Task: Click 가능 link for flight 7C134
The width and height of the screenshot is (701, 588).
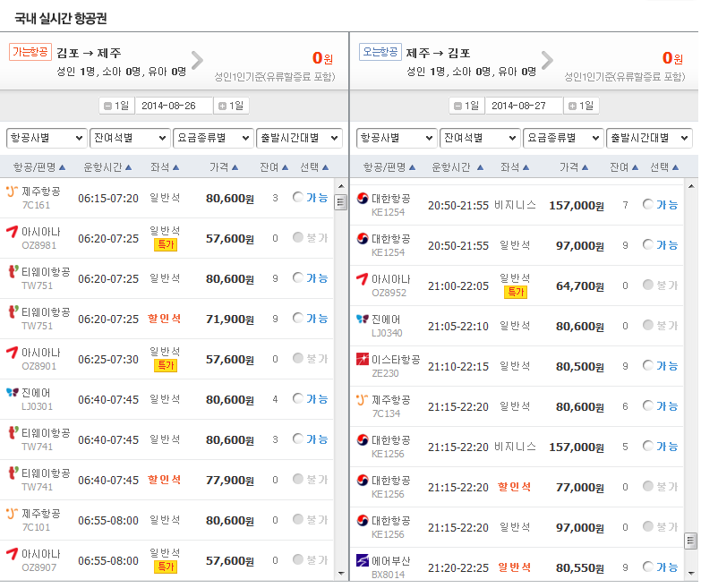Action: (x=667, y=406)
